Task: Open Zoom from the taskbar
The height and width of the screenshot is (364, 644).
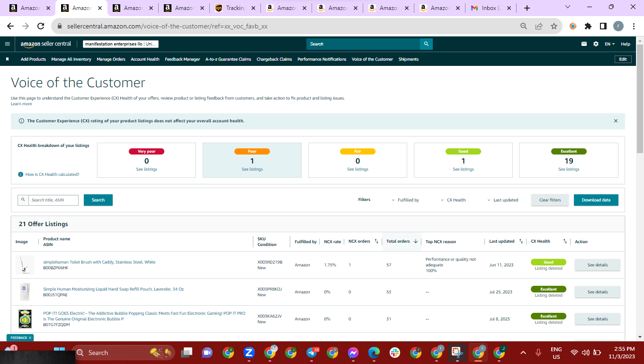Action: point(249,353)
